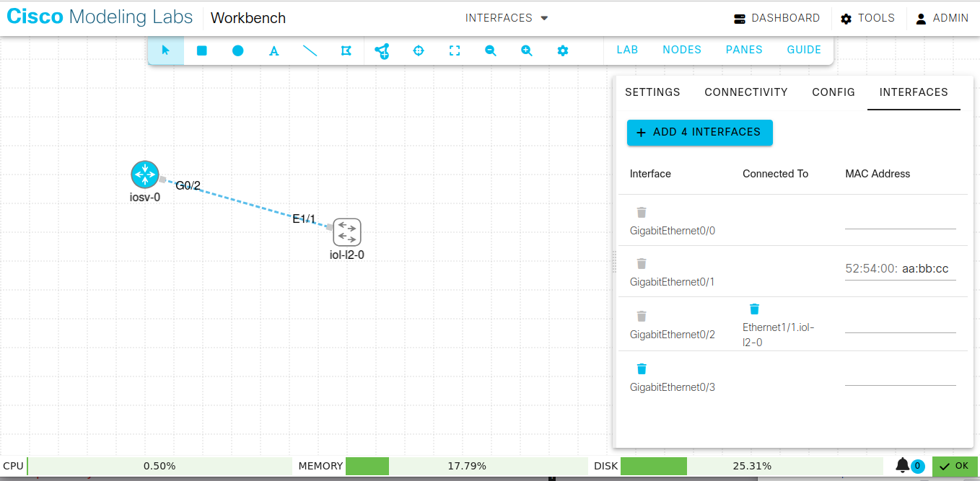Screen dimensions: 980x481
Task: Select the ellipse annotation tool
Action: 237,50
